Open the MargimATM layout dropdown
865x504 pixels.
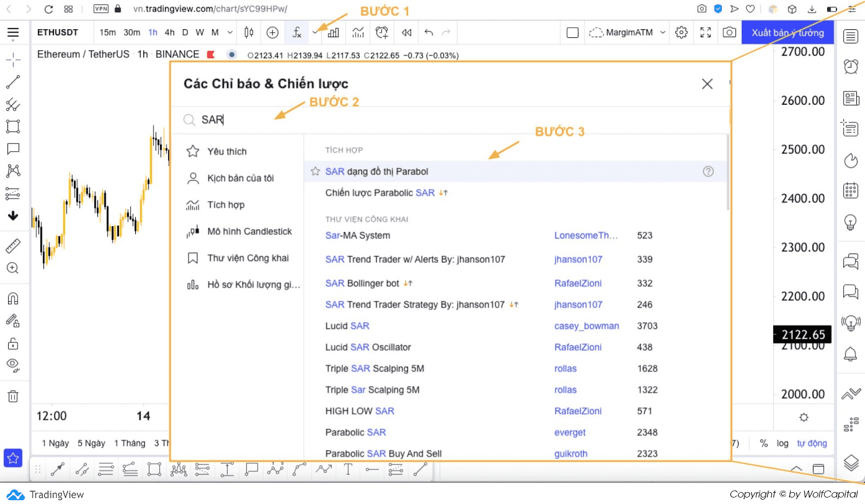pos(627,32)
